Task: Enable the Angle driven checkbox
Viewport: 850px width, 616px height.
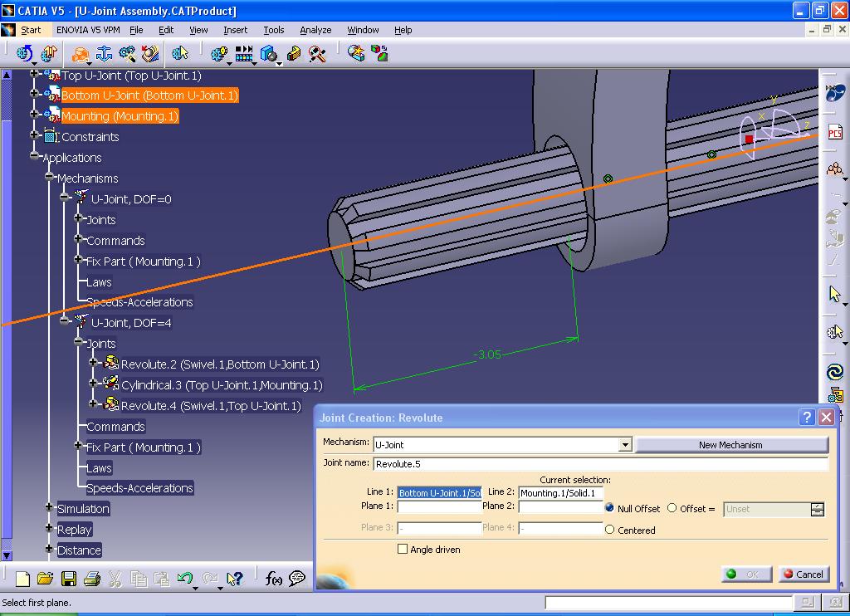Action: (x=403, y=549)
